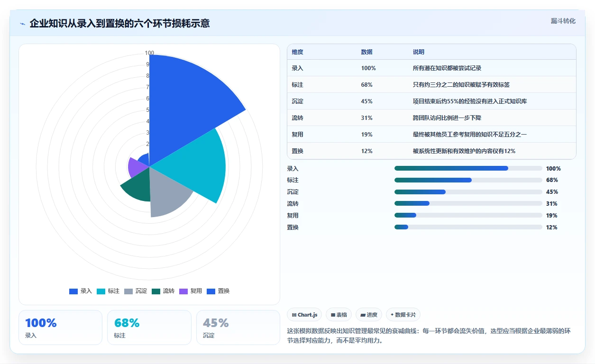
Task: Open the 45% 沉淀 stat card
Action: pyautogui.click(x=238, y=328)
